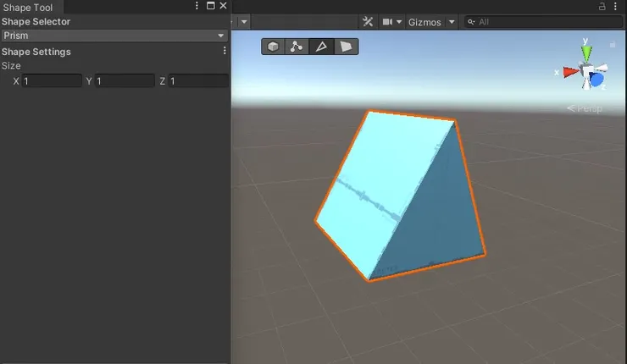Open the scene tools wrench icon
The width and height of the screenshot is (627, 364).
pyautogui.click(x=368, y=21)
